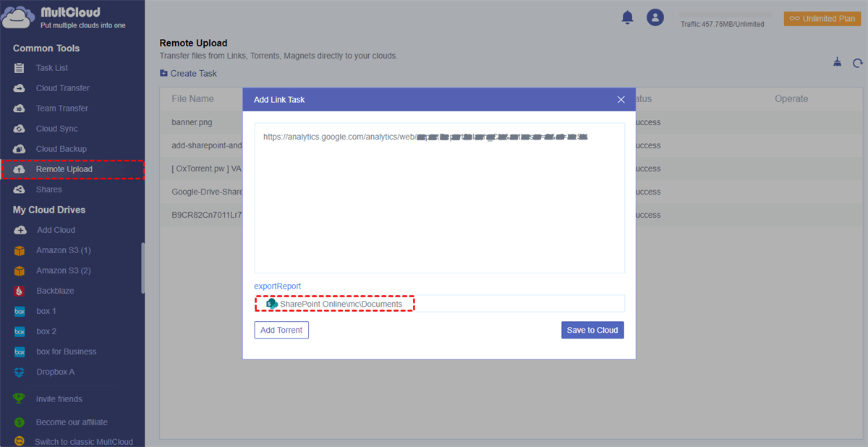Click Team Transfer sidebar icon
The height and width of the screenshot is (447, 868).
click(x=20, y=108)
